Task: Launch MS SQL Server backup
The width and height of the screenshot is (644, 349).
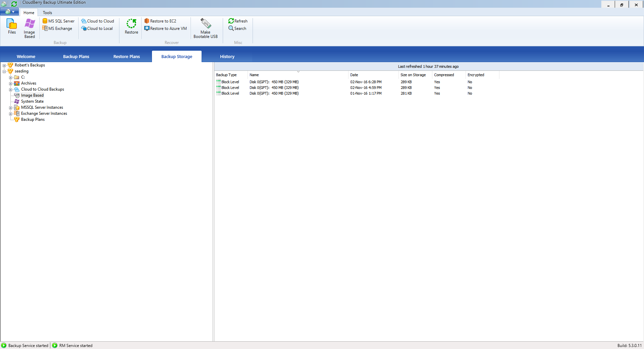Action: pos(59,21)
